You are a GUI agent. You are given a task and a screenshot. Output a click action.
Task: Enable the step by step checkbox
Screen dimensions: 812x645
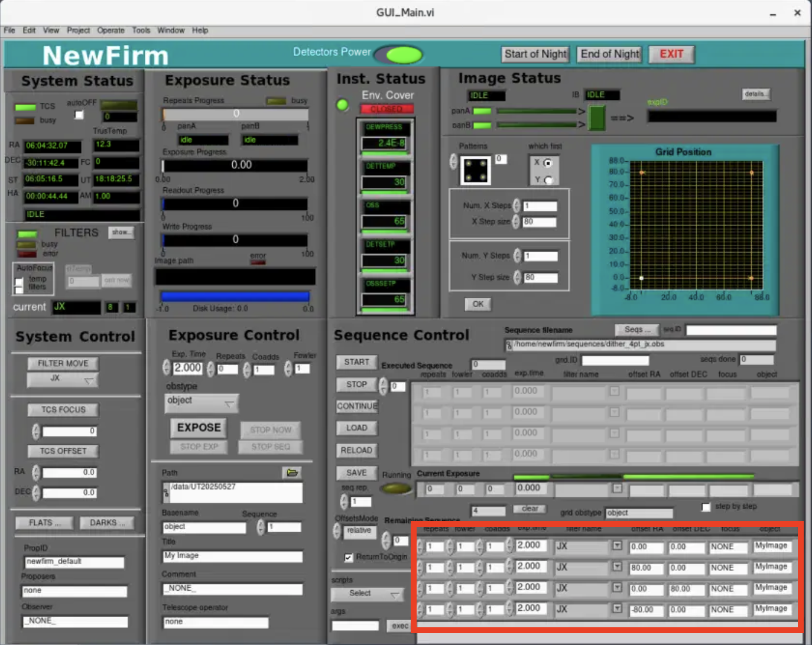coord(706,507)
